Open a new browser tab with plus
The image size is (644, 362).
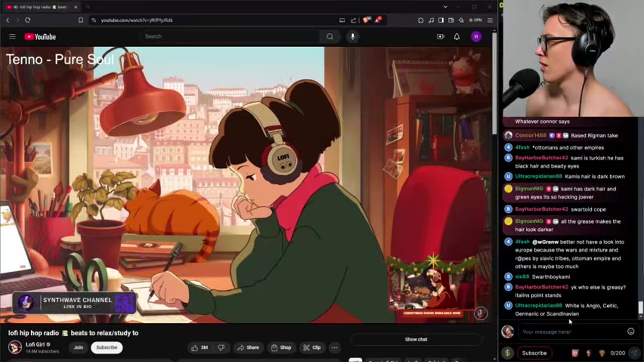pos(88,7)
